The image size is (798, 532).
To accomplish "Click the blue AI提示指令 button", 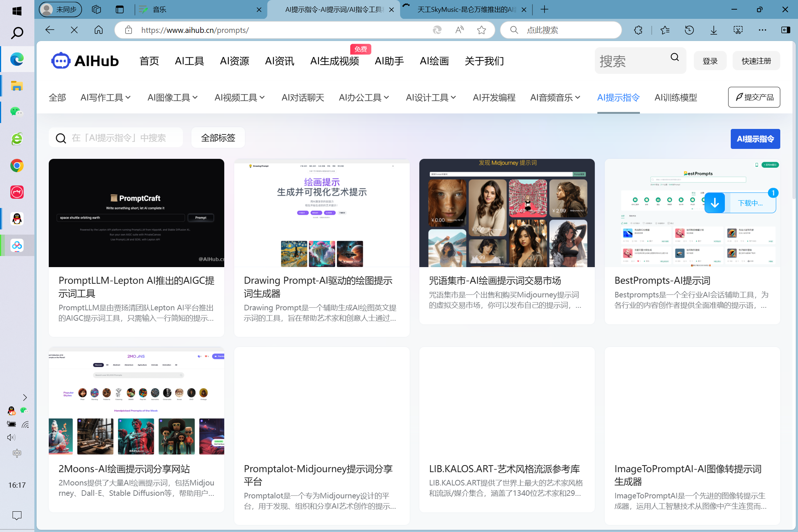I will [x=755, y=139].
